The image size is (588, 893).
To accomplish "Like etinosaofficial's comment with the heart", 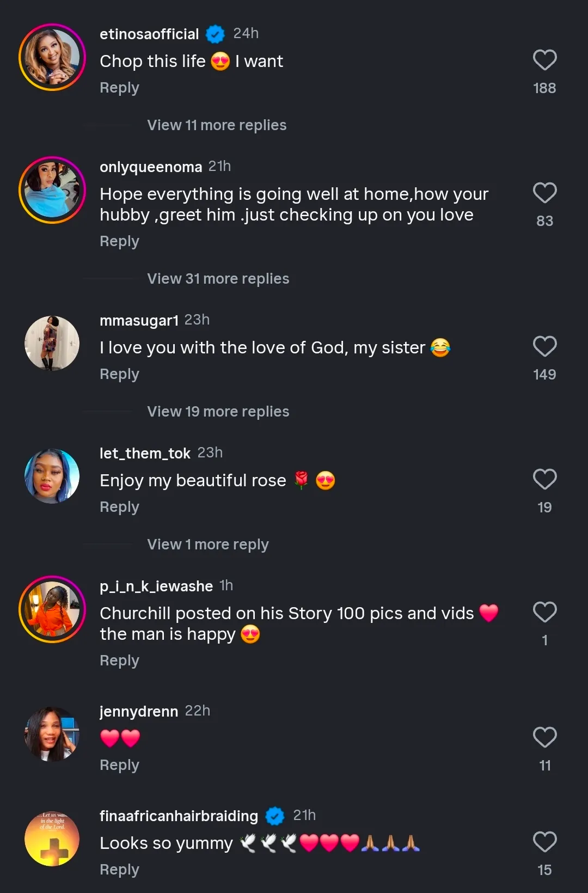I will 544,60.
